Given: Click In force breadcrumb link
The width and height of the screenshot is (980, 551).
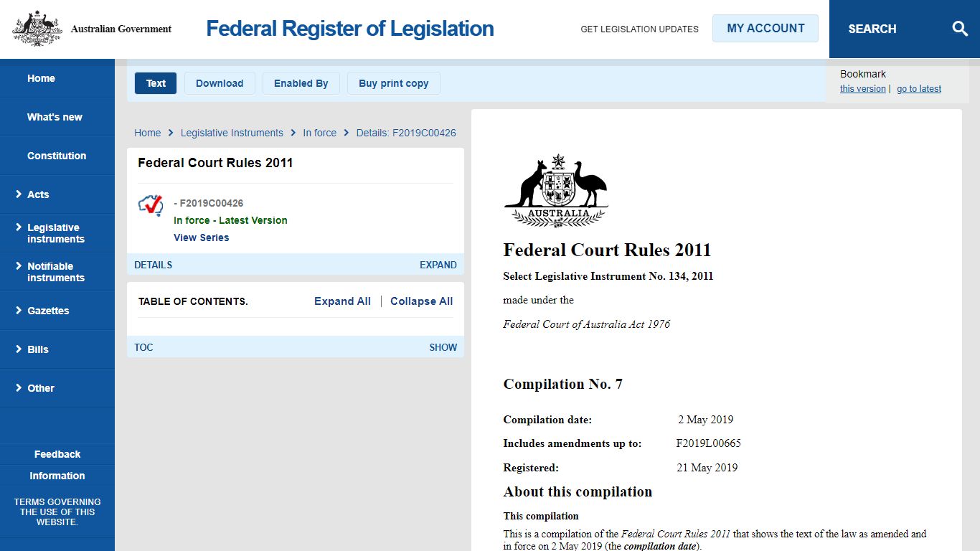Looking at the screenshot, I should (319, 133).
